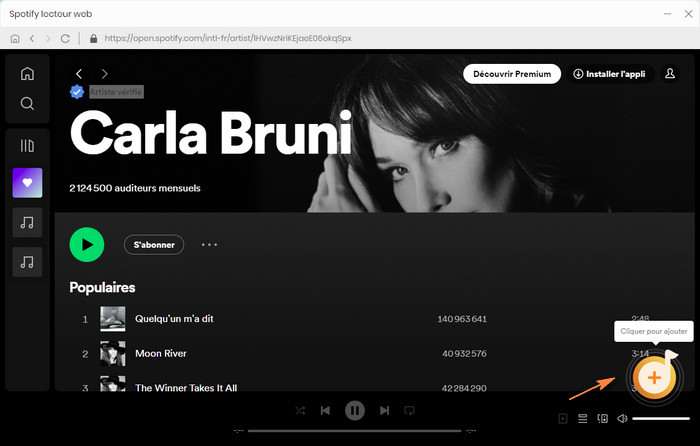
Task: Click the lock icon beside the URL
Action: 93,38
